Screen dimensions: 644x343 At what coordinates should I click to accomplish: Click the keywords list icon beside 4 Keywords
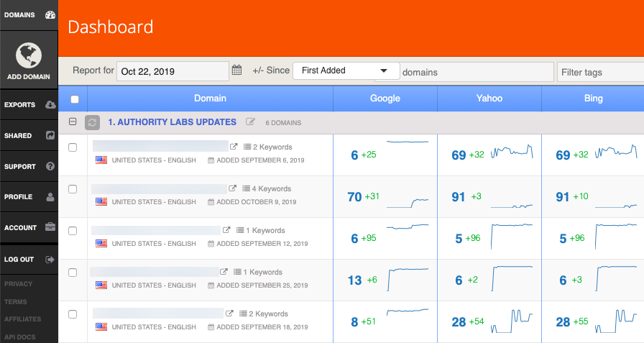pyautogui.click(x=246, y=188)
